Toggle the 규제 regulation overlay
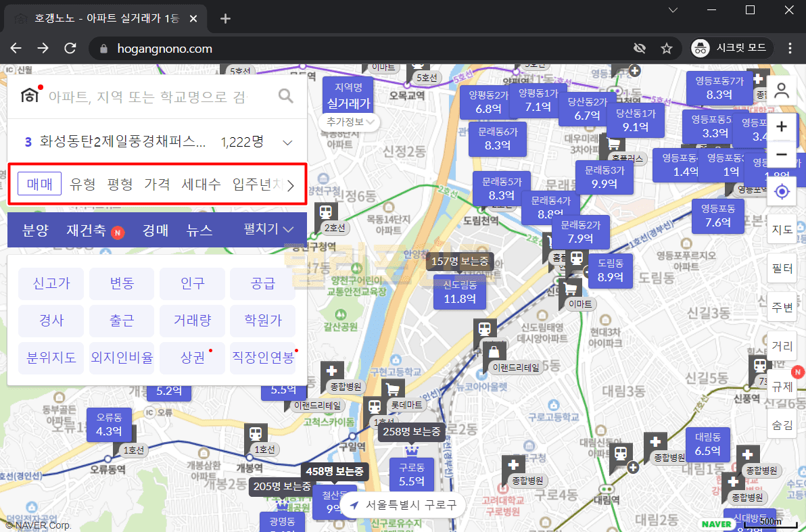Viewport: 806px width, 532px height. click(x=782, y=387)
